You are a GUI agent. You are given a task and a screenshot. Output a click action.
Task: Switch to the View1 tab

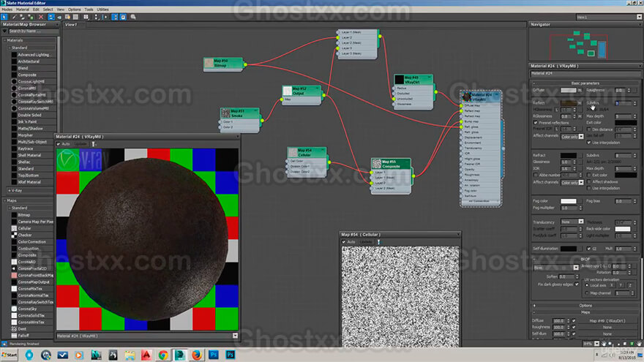(71, 25)
